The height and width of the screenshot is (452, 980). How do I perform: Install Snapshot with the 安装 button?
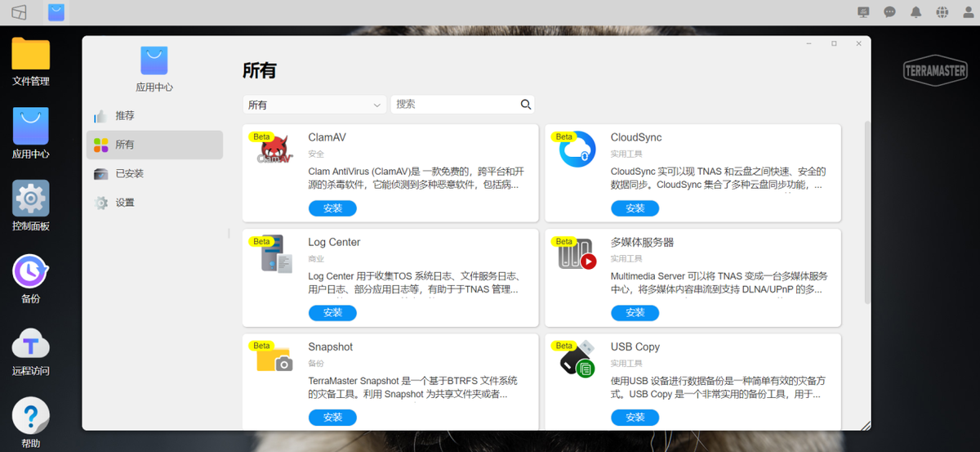coord(332,418)
